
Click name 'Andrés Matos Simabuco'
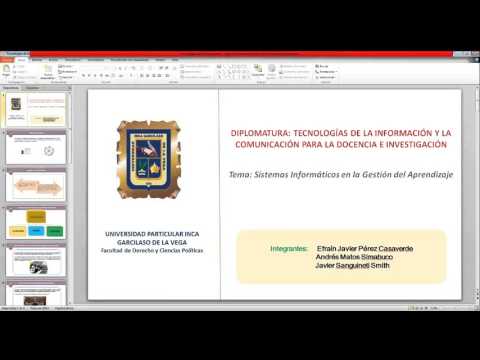(x=354, y=257)
